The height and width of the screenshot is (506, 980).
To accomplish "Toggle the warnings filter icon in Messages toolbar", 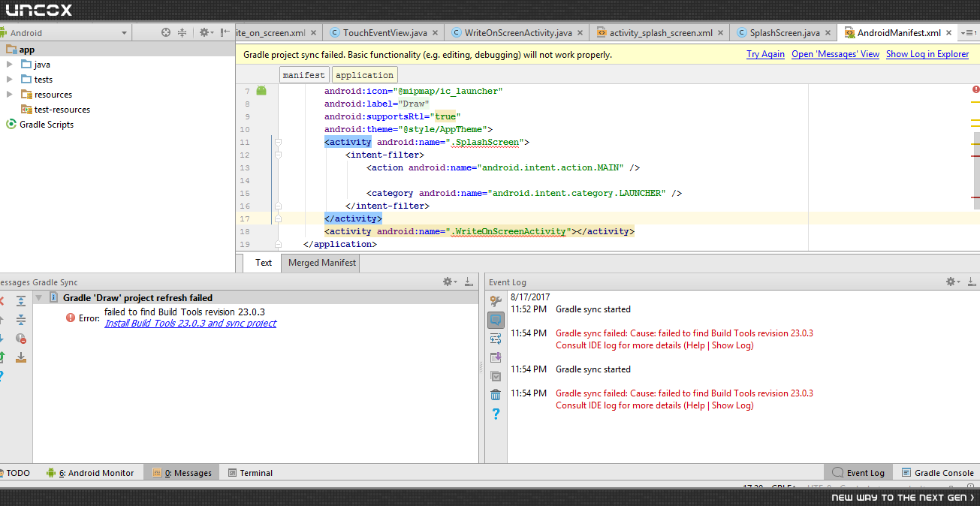I will (x=21, y=339).
